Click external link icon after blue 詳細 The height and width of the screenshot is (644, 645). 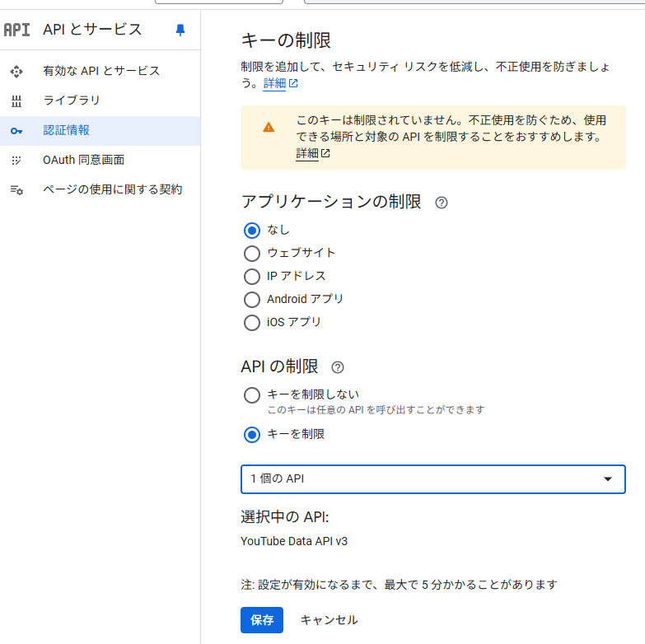[293, 83]
